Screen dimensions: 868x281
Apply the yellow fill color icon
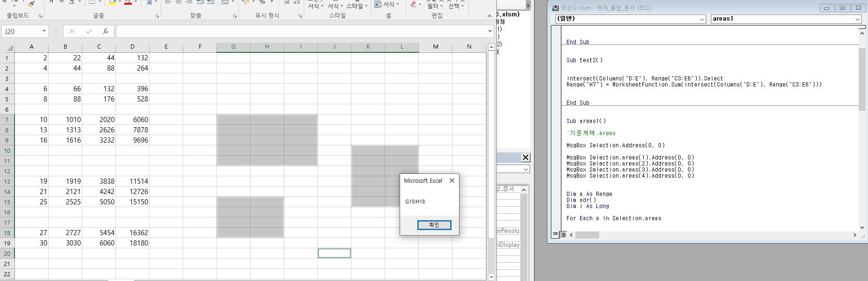[x=112, y=3]
